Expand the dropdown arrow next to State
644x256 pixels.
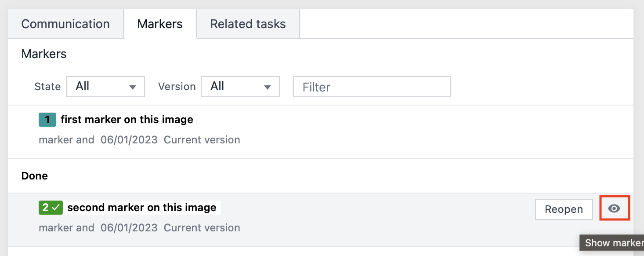click(x=133, y=87)
